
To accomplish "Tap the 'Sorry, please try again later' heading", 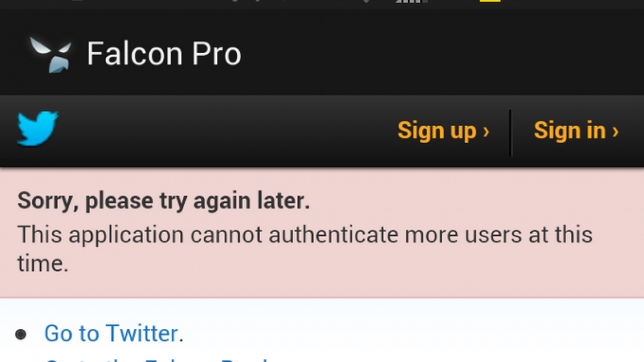I will [x=164, y=201].
